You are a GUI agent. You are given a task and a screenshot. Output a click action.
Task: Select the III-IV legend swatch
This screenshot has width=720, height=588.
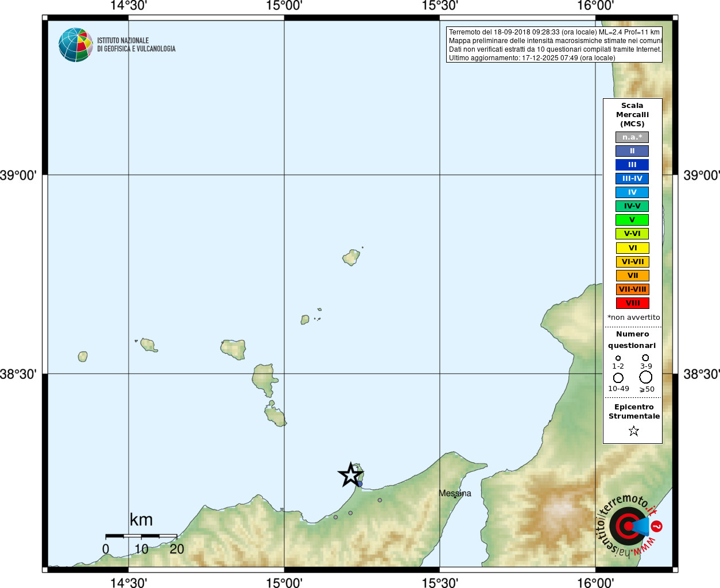pyautogui.click(x=632, y=179)
